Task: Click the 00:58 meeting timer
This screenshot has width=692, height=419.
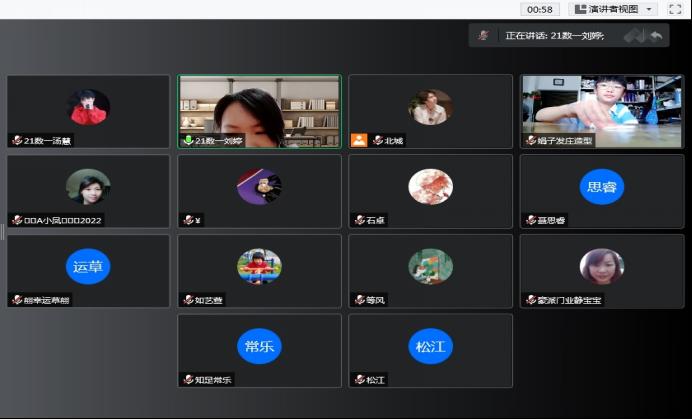Action: pyautogui.click(x=539, y=9)
